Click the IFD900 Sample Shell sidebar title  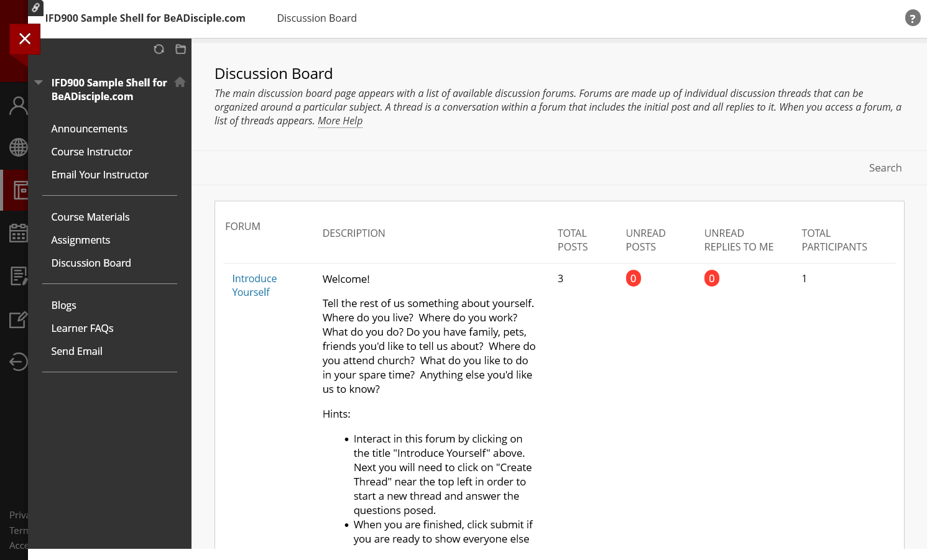point(109,90)
